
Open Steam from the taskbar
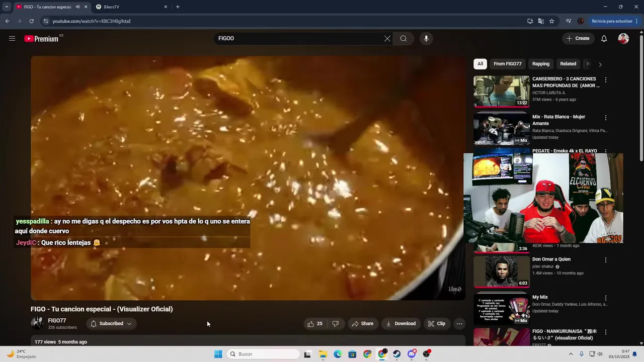[x=397, y=354]
